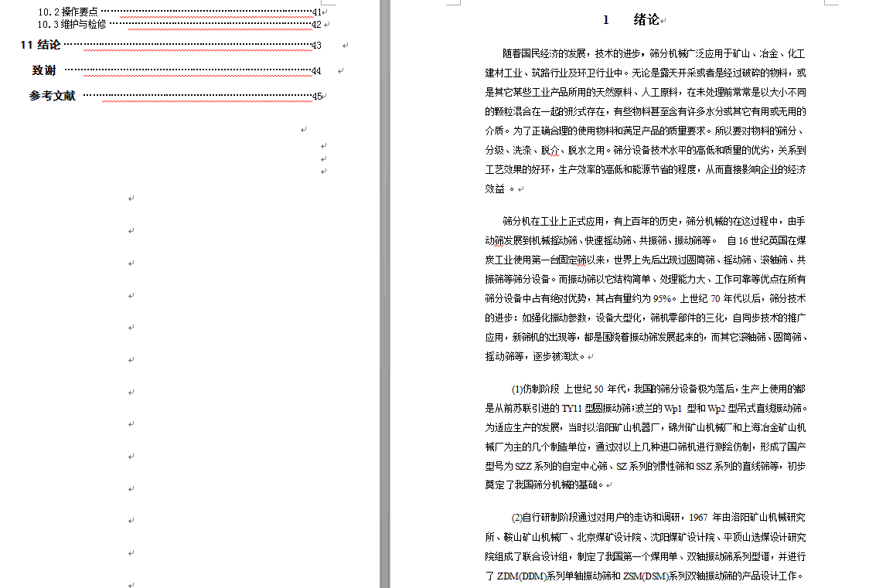The image size is (869, 588).
Task: Click the word '脱介' with red underline
Action: 550,150
